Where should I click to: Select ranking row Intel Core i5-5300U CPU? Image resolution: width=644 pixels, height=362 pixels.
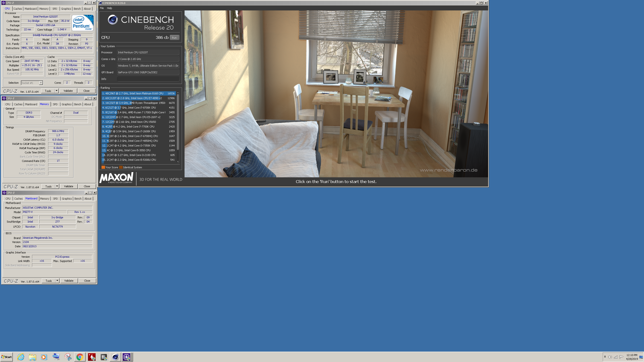pos(138,160)
